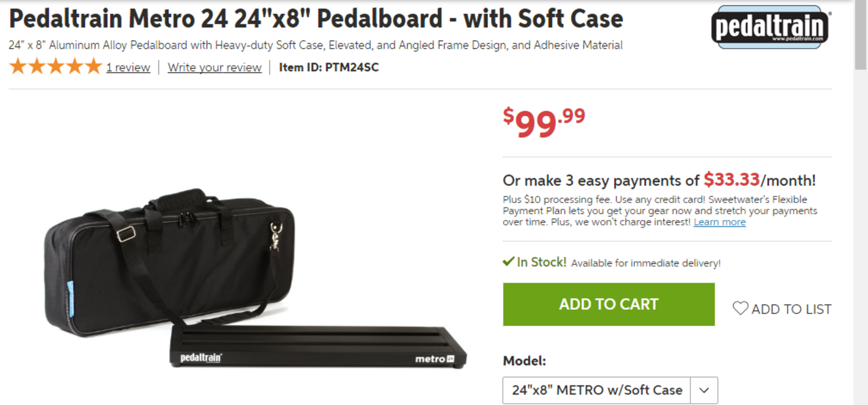The height and width of the screenshot is (405, 868).
Task: Click the five-star rating icons
Action: click(55, 66)
